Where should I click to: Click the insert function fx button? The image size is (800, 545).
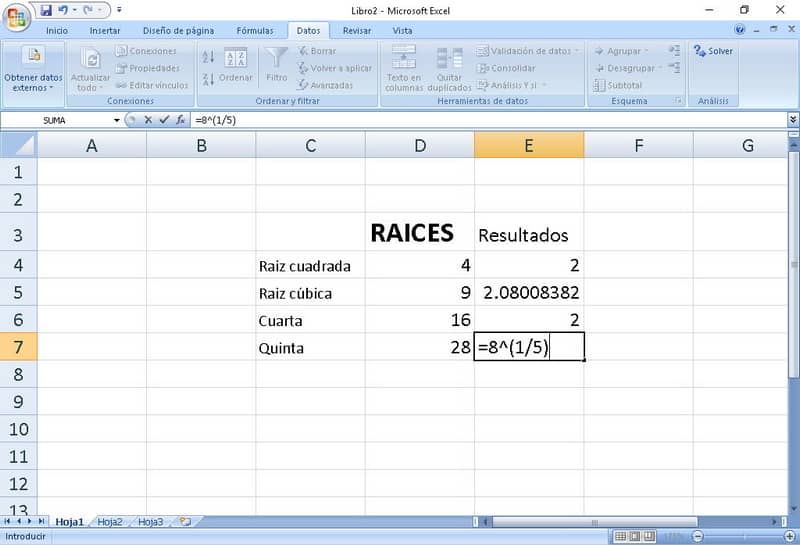tap(180, 120)
